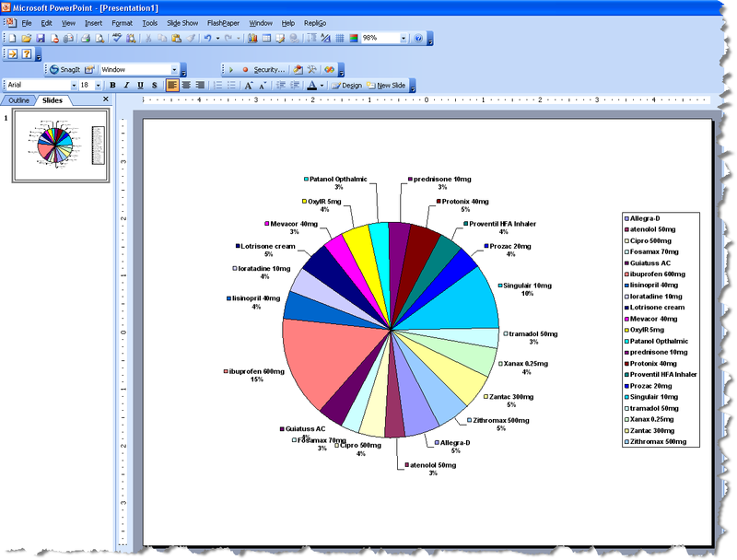The image size is (737, 560).
Task: Undo the last action
Action: [x=207, y=38]
